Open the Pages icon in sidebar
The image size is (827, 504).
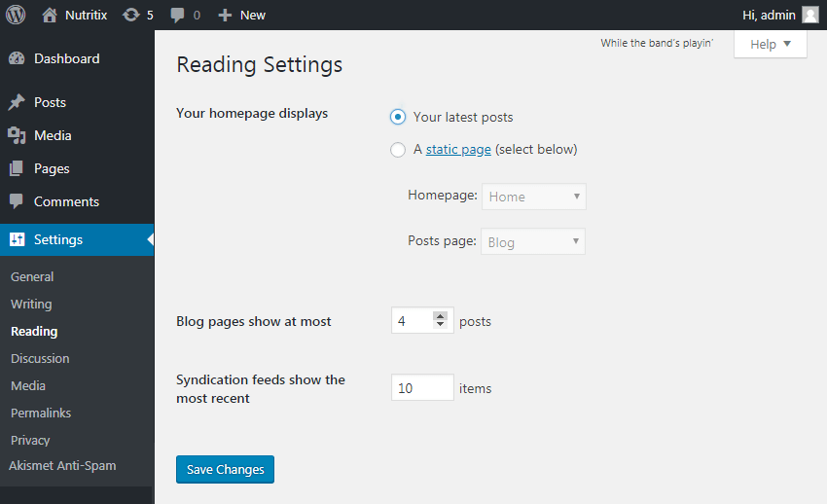point(17,168)
